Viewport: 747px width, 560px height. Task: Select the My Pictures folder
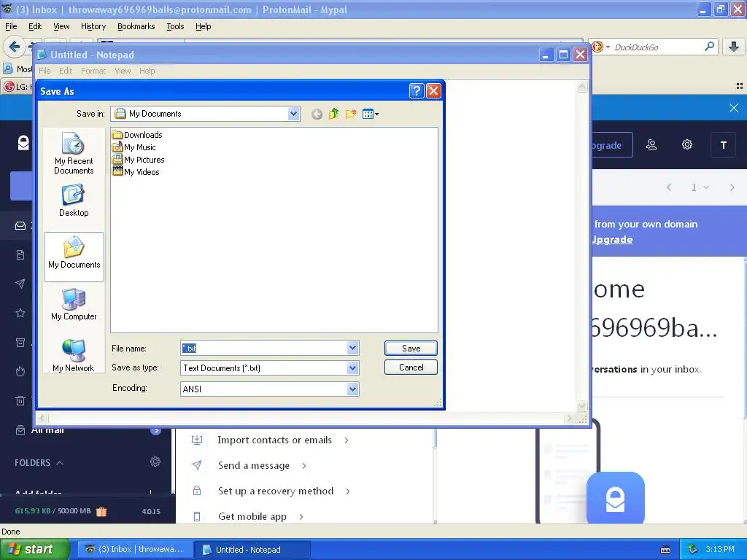pos(138,160)
